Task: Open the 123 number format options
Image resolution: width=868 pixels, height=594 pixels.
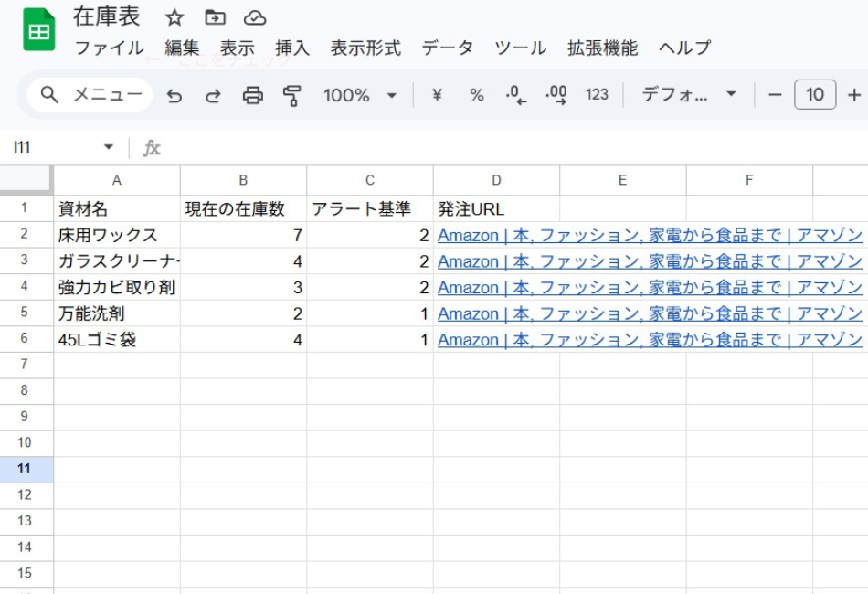Action: [x=597, y=94]
